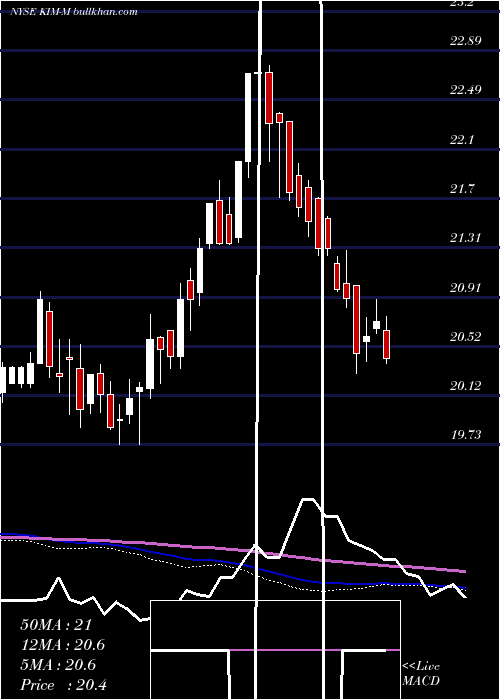Click the 20.91 price axis label
This screenshot has width=500, height=700.
pos(466,288)
